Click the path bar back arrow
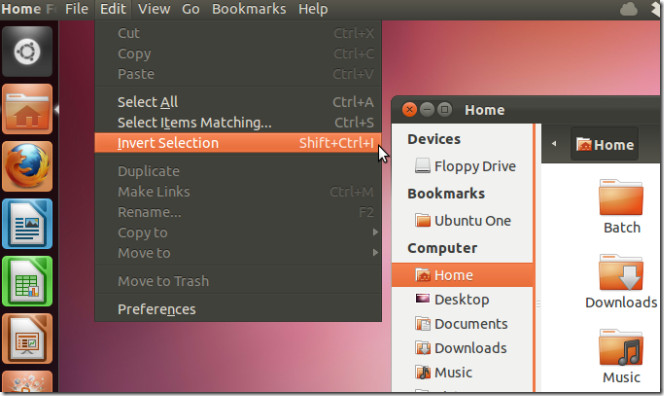Viewport: 664px width, 396px height. [x=554, y=144]
